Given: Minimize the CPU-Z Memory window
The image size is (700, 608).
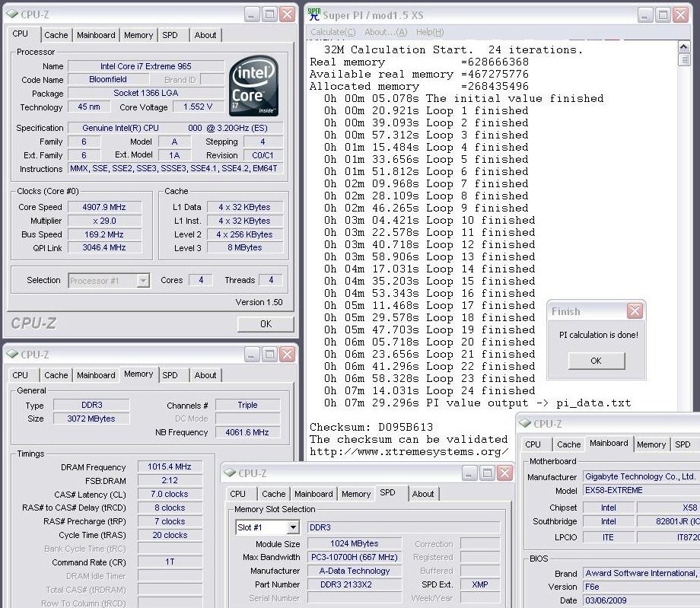Looking at the screenshot, I should pyautogui.click(x=252, y=355).
